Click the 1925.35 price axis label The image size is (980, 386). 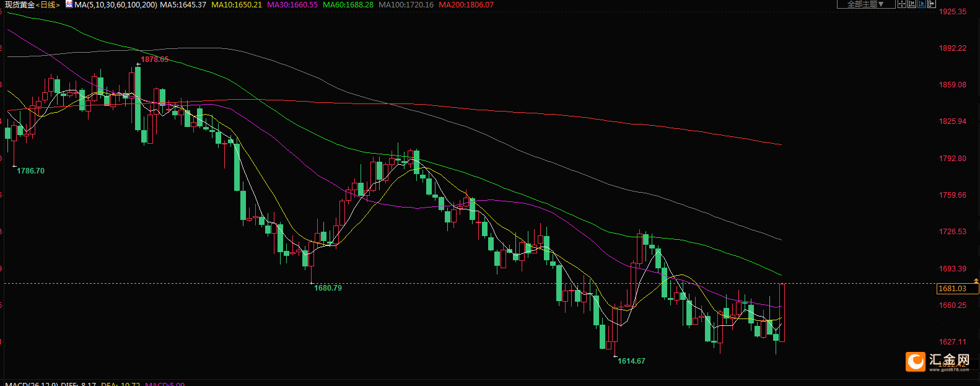coord(953,12)
